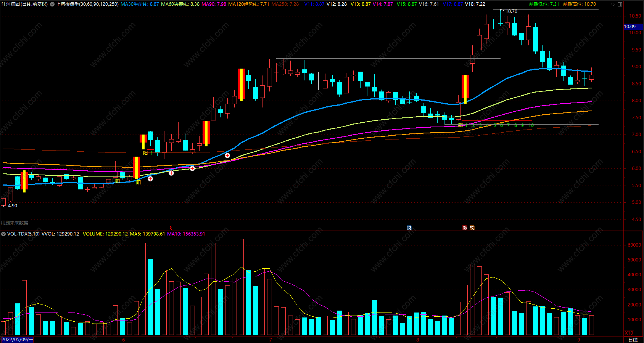The image size is (644, 343).
Task: Click the 60000 volume axis label
Action: pyautogui.click(x=634, y=245)
